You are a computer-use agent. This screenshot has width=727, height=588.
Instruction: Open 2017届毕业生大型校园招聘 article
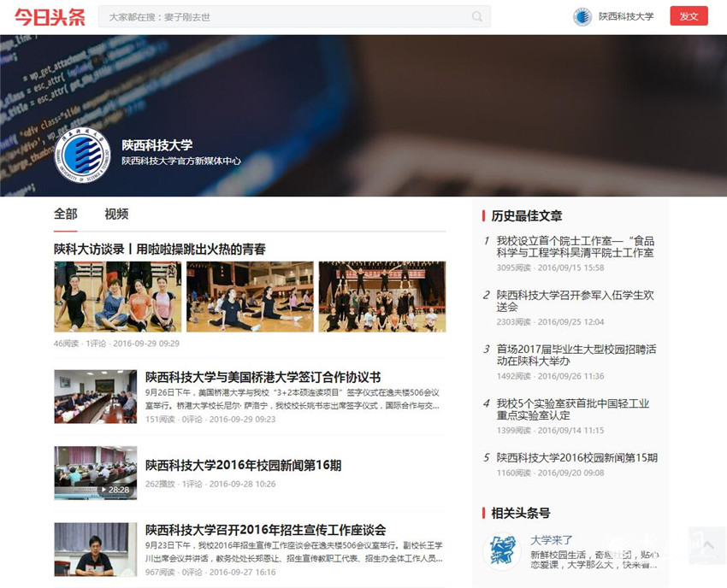[576, 355]
